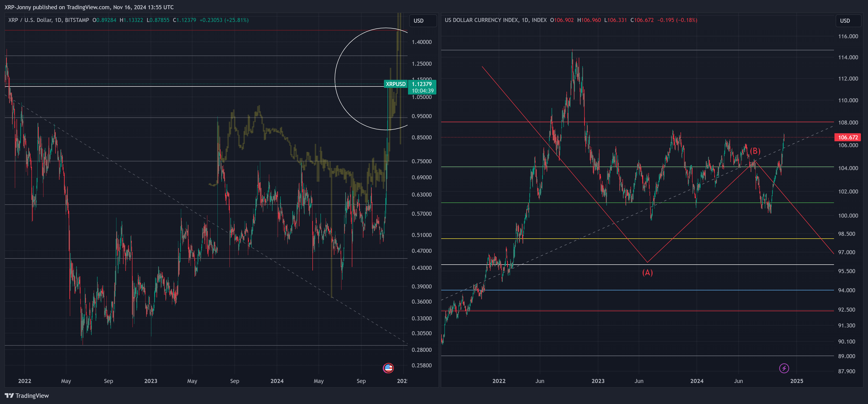Click 0.25800 on XRP price axis
The width and height of the screenshot is (868, 404).
[421, 365]
